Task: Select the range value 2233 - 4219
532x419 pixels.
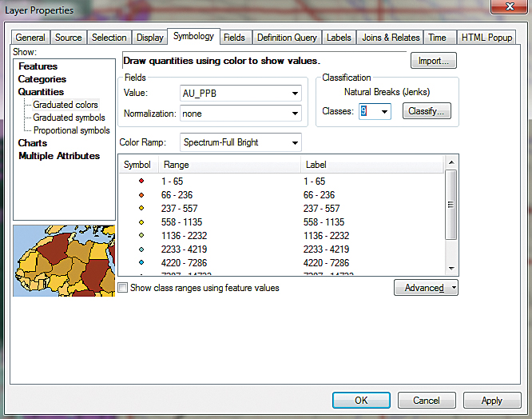Action: (x=185, y=249)
